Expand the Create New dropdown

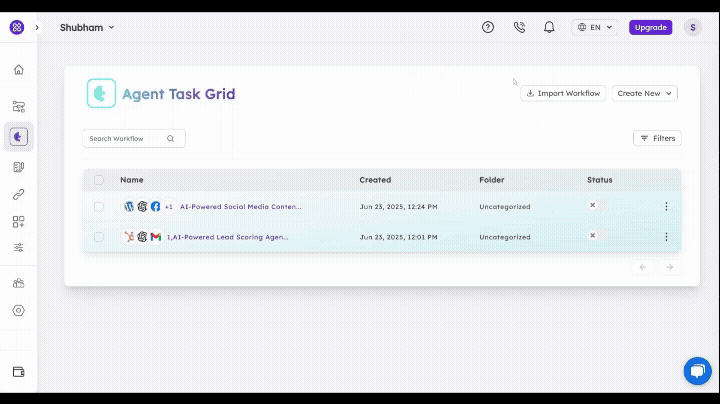pyautogui.click(x=644, y=93)
